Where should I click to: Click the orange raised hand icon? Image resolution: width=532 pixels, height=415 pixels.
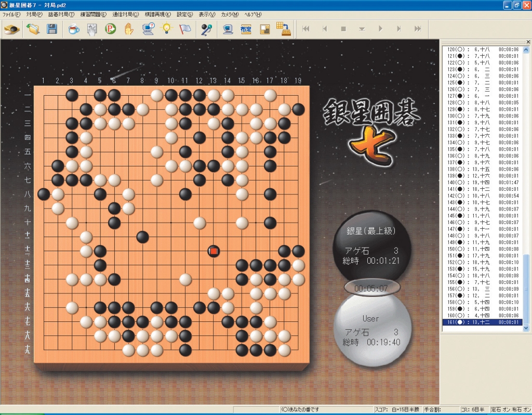(129, 29)
